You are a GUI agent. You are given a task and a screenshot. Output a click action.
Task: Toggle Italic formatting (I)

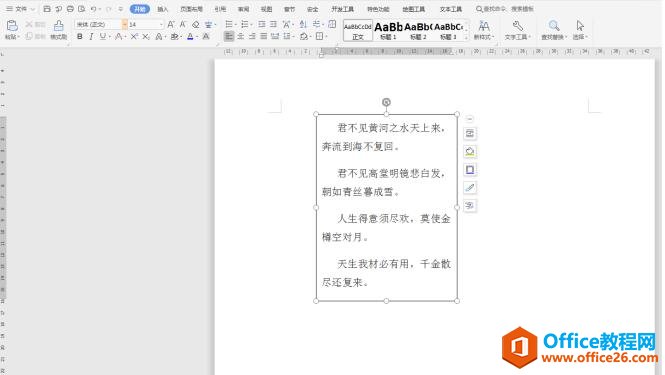(91, 37)
